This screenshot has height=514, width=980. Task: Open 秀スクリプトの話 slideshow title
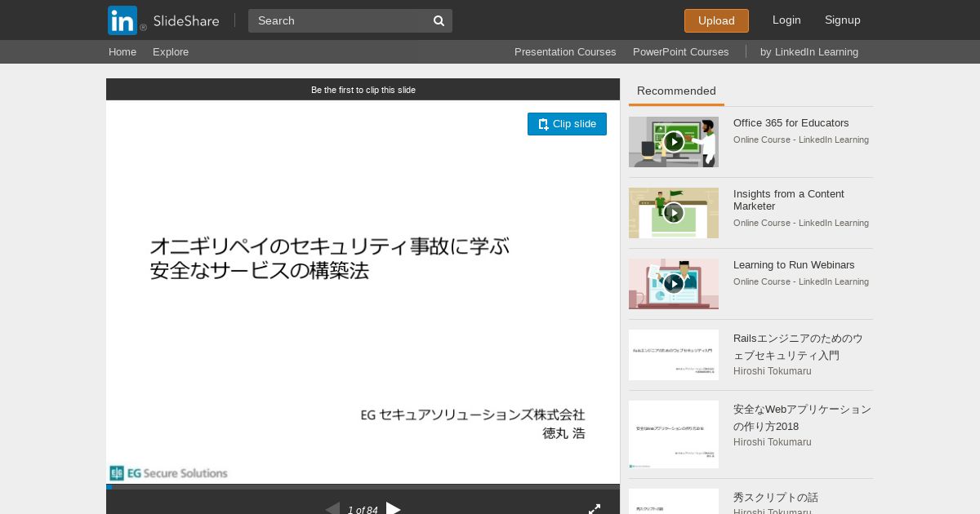coord(776,497)
